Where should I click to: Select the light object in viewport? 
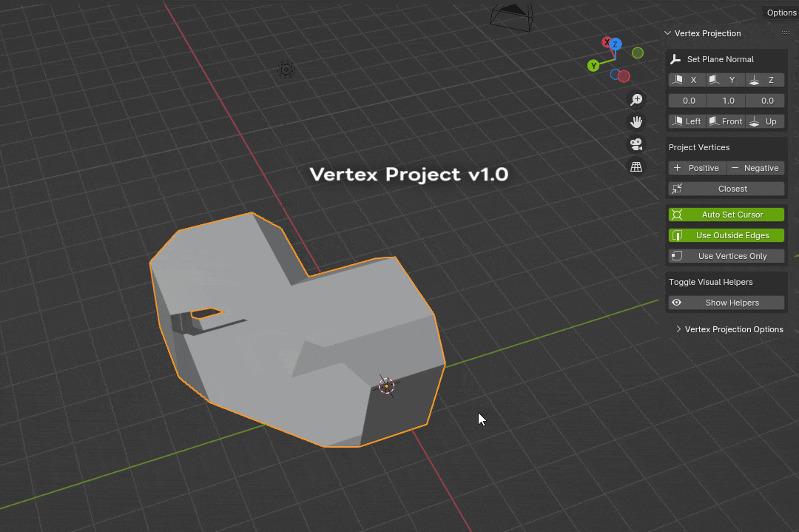point(286,70)
